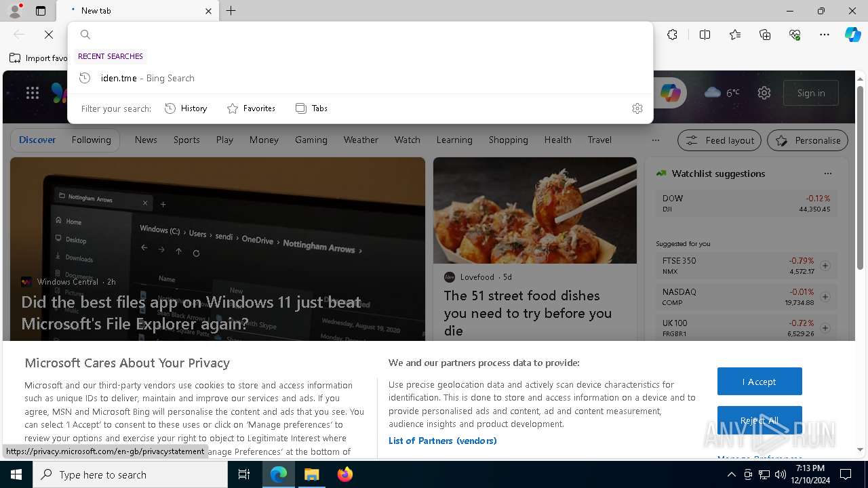Filter search by Favorites
Viewport: 868px width, 488px height.
point(251,108)
